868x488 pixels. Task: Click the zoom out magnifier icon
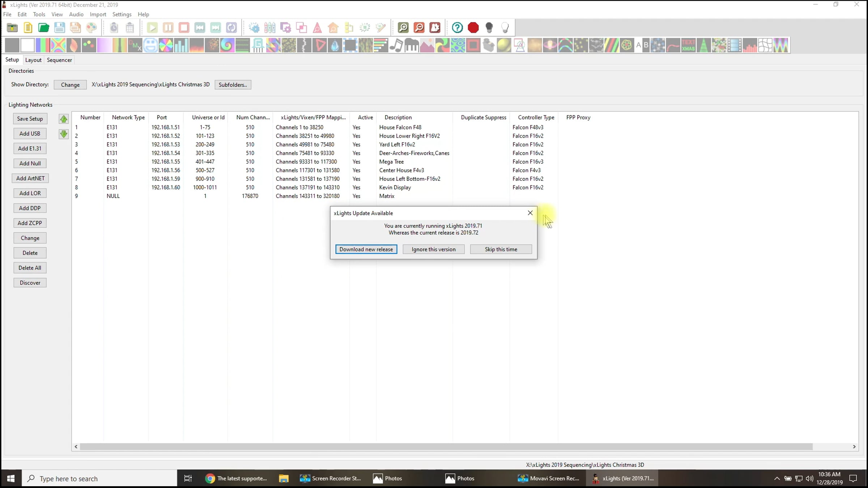click(419, 27)
